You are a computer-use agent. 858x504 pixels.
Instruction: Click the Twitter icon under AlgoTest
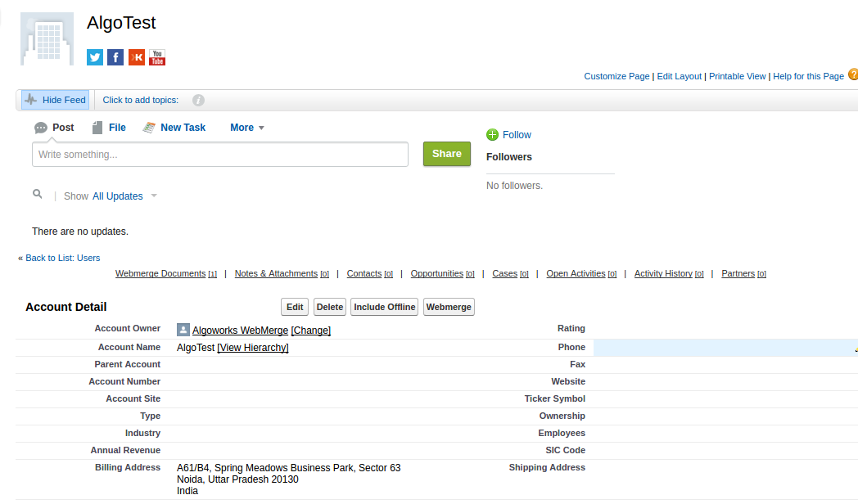click(x=95, y=57)
